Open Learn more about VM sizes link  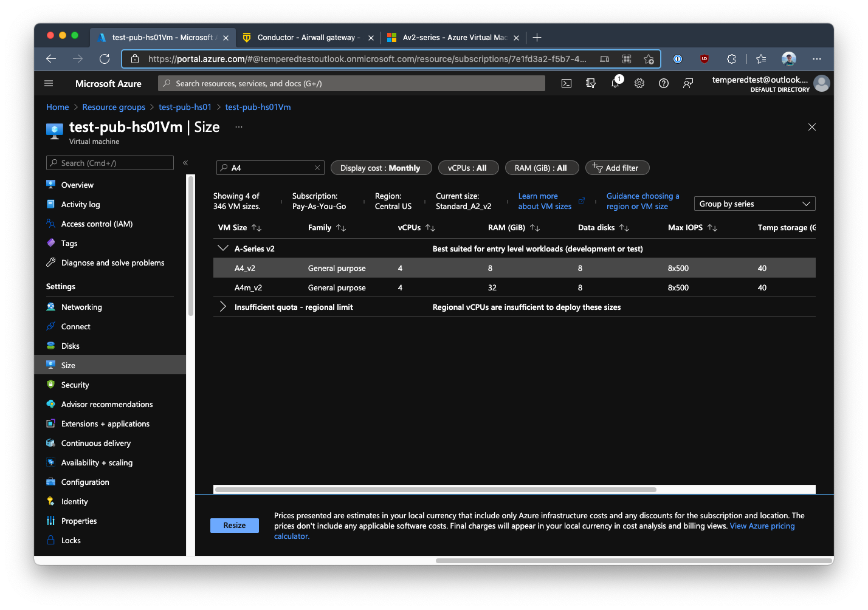(x=545, y=201)
